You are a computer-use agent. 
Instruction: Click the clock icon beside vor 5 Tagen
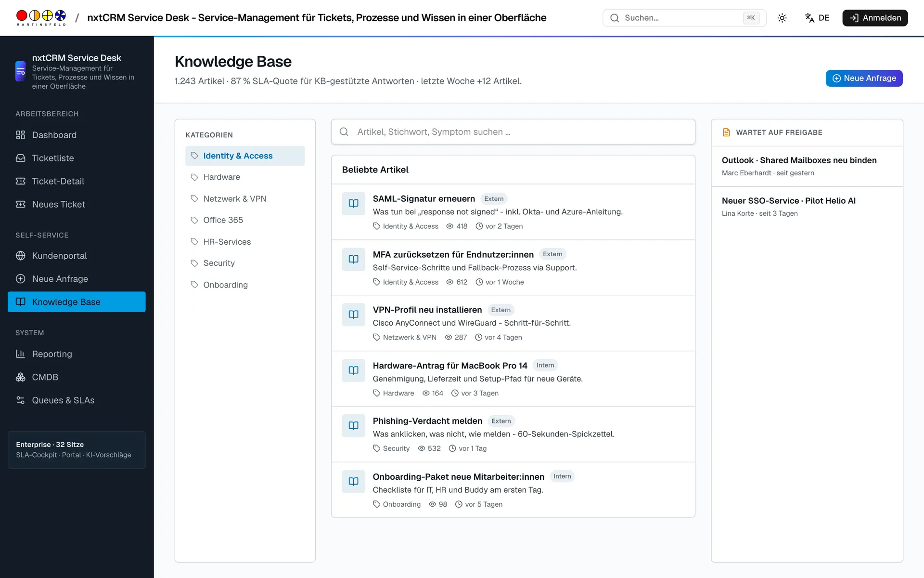tap(459, 504)
